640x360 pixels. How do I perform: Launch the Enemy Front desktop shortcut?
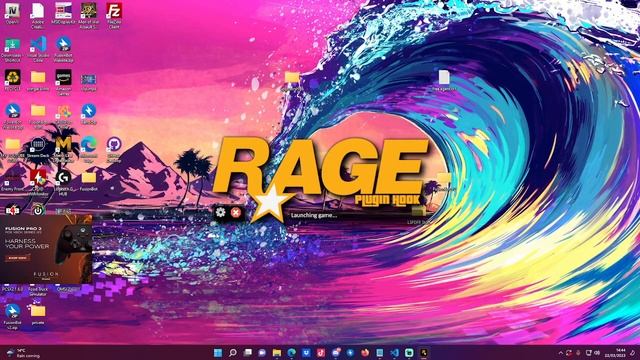click(x=12, y=180)
